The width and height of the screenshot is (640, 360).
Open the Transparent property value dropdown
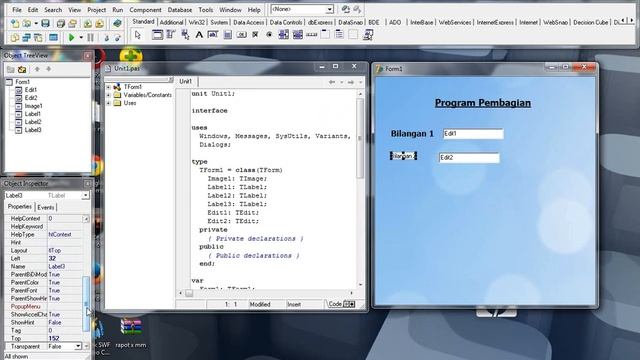[x=78, y=347]
